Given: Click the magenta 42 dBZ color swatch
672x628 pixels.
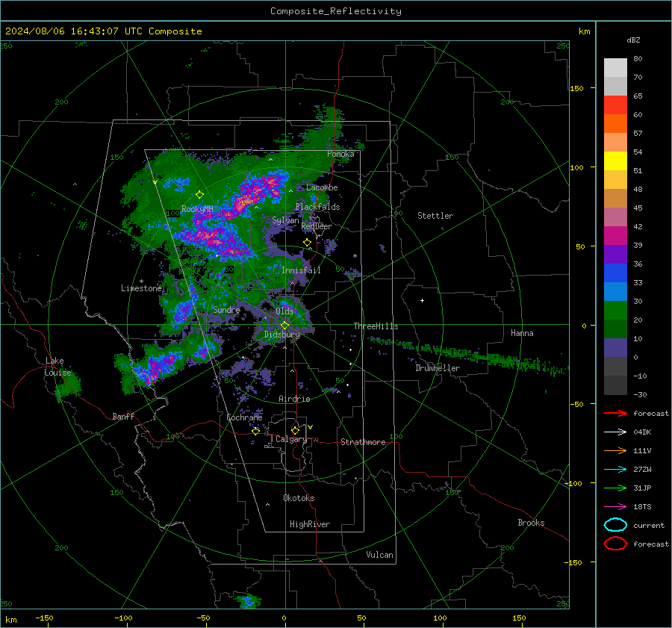Looking at the screenshot, I should (615, 235).
